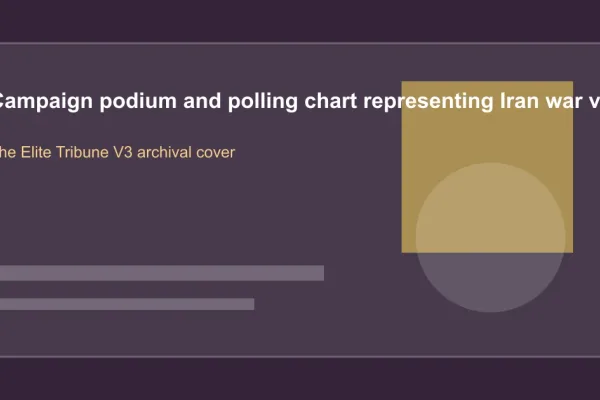Click "archival cover" in the subtitle
This screenshot has width=600, height=400.
[x=186, y=152]
